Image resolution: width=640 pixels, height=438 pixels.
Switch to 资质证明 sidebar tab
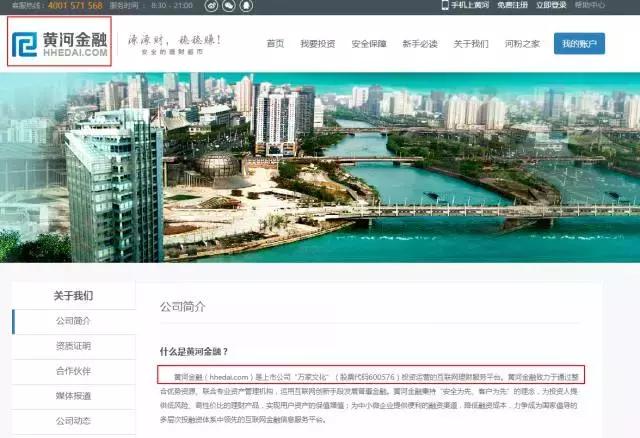point(73,346)
